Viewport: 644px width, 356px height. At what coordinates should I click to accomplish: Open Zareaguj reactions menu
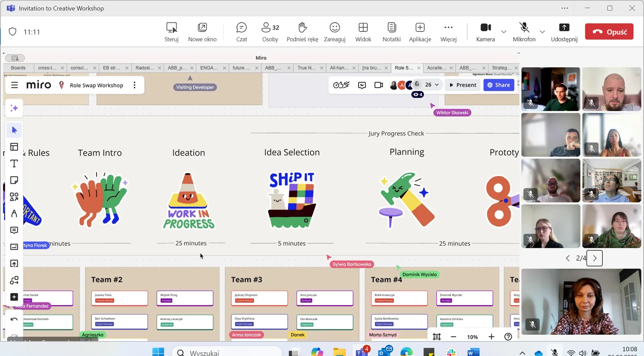[x=334, y=32]
